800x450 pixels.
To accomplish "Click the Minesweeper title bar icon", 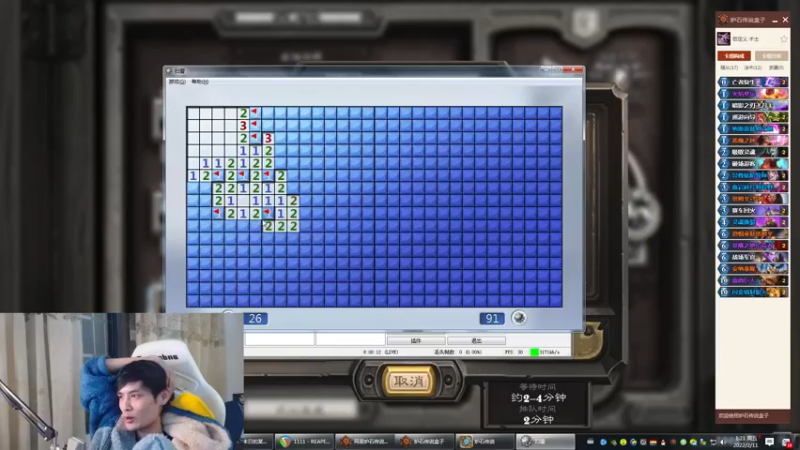I will point(170,71).
